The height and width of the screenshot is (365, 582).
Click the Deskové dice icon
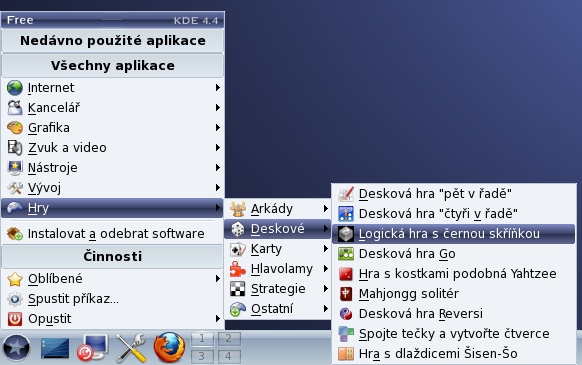[x=238, y=229]
